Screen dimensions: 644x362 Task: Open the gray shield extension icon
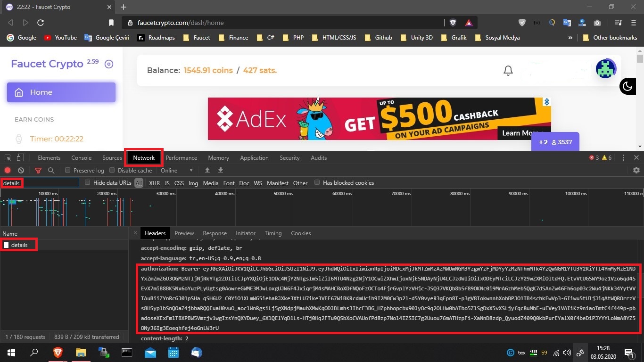522,23
